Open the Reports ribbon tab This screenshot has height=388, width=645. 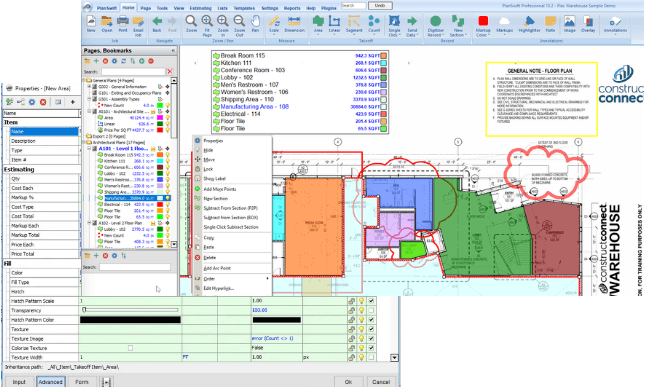coord(292,8)
